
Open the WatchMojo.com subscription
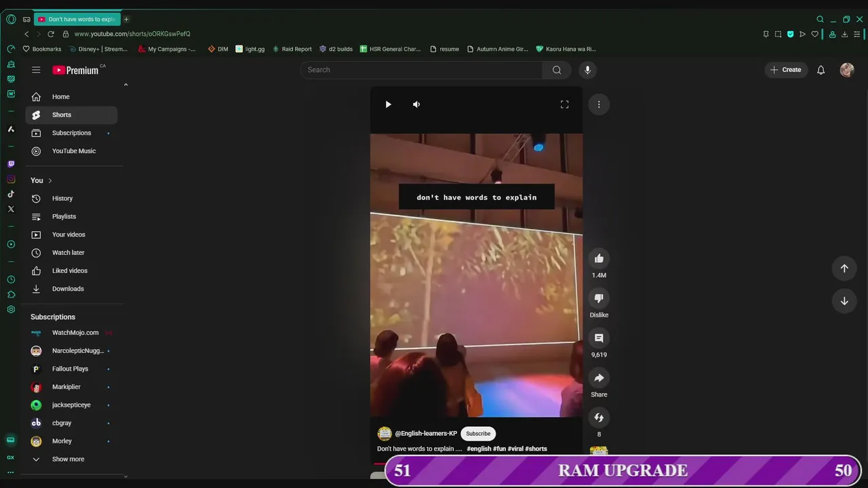[71, 333]
